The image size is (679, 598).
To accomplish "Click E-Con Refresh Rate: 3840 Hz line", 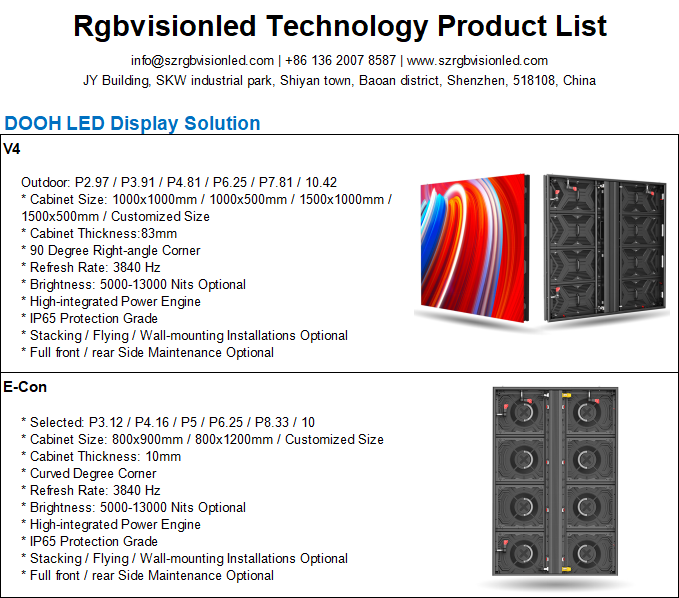I will [x=91, y=490].
